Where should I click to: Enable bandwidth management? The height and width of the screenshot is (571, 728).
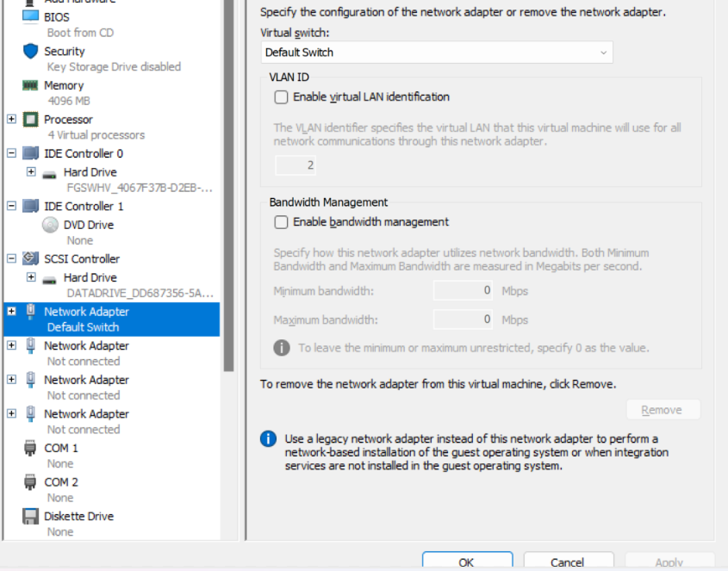(280, 221)
